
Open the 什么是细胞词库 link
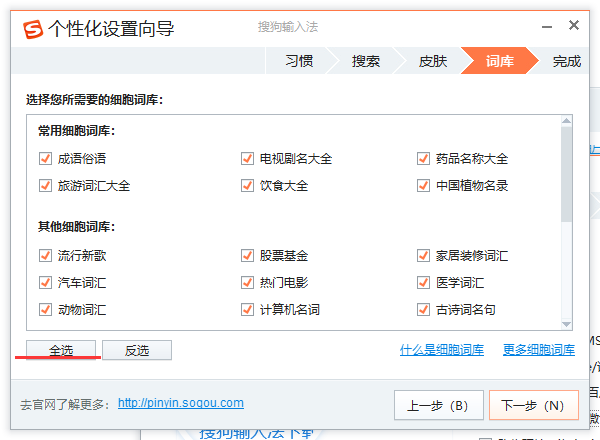442,350
